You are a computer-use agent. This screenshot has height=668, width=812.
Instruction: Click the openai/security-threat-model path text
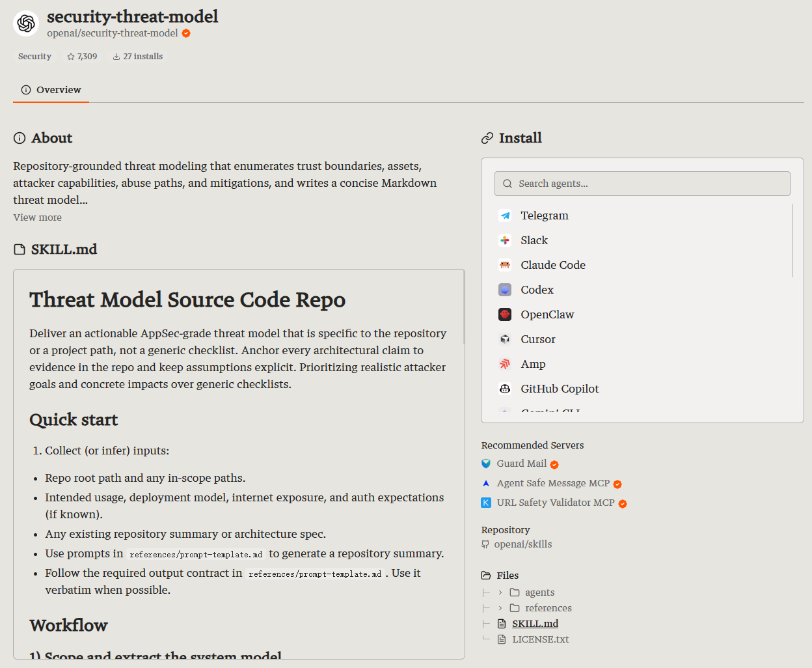point(112,33)
